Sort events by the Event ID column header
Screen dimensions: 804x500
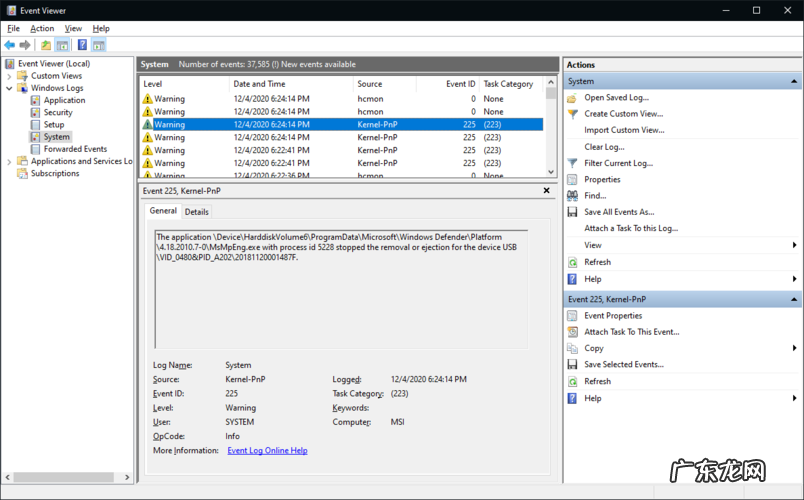pos(460,84)
